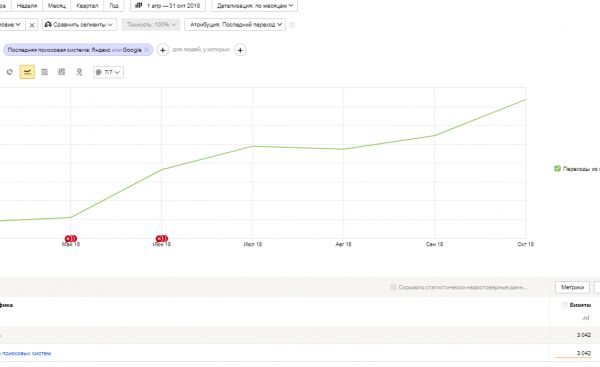The image size is (600, 367).
Task: Add visit condition with first plus button
Action: pos(163,50)
